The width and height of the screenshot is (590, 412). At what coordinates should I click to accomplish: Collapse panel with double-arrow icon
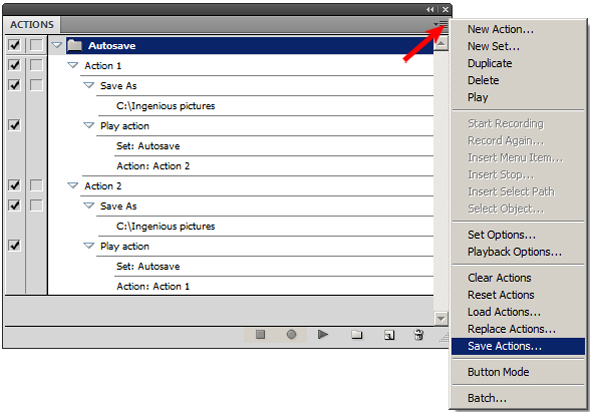430,9
